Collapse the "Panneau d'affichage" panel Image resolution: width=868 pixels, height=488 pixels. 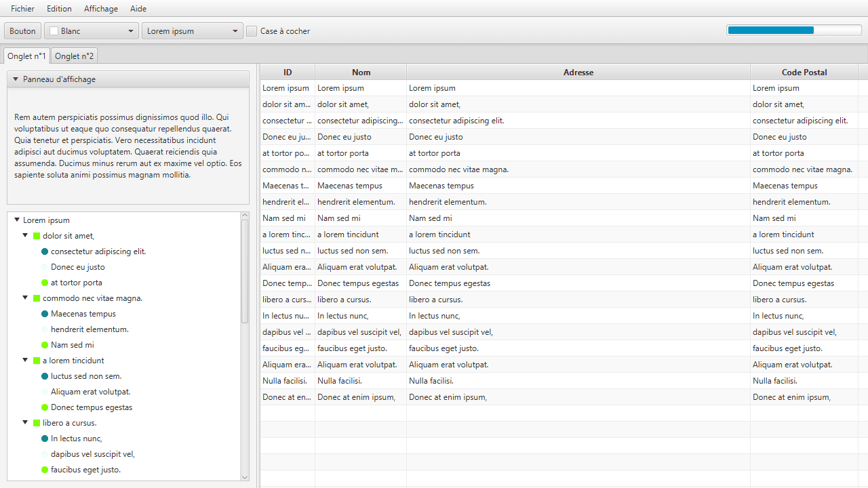[x=15, y=79]
